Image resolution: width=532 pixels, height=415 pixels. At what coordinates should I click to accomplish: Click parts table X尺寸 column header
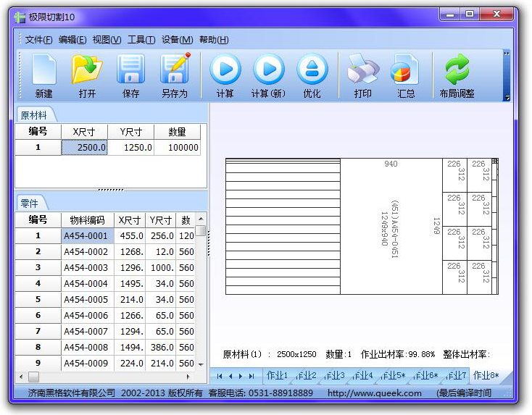click(x=130, y=220)
